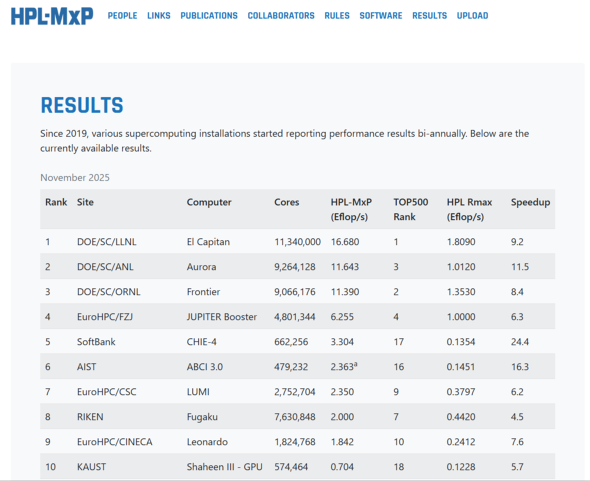Click the footnote superscript on ABCI 3.0 value
The width and height of the screenshot is (590, 481).
[356, 364]
